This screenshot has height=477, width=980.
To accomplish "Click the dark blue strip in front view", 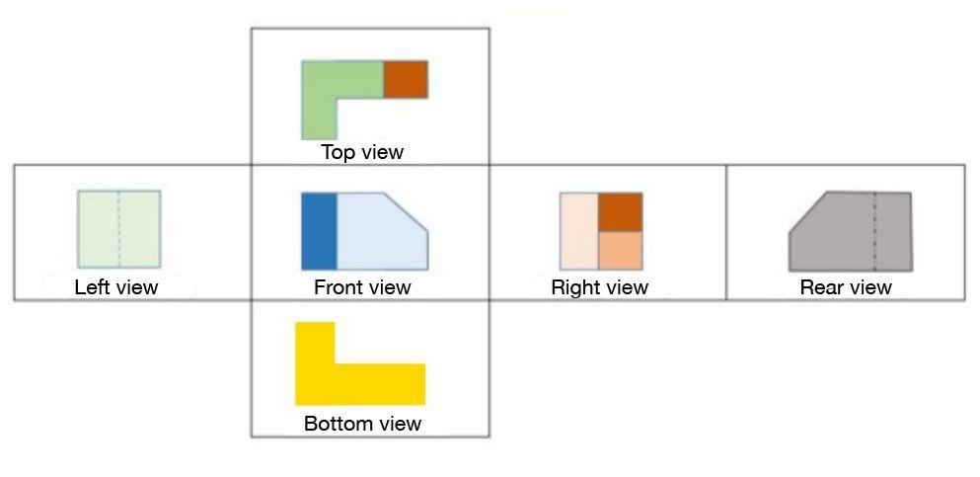I will click(320, 231).
